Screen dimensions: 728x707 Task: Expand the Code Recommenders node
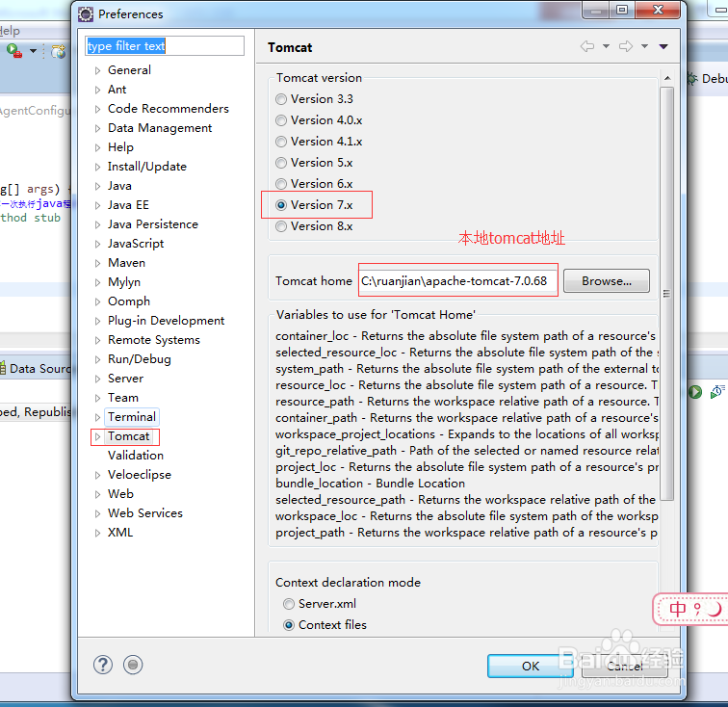[97, 109]
